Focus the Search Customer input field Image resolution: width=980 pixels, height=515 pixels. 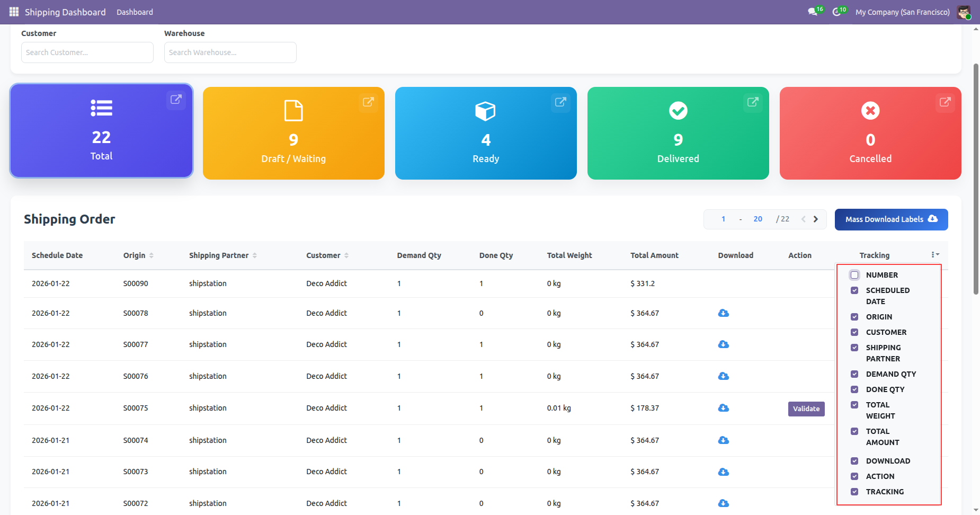(87, 52)
